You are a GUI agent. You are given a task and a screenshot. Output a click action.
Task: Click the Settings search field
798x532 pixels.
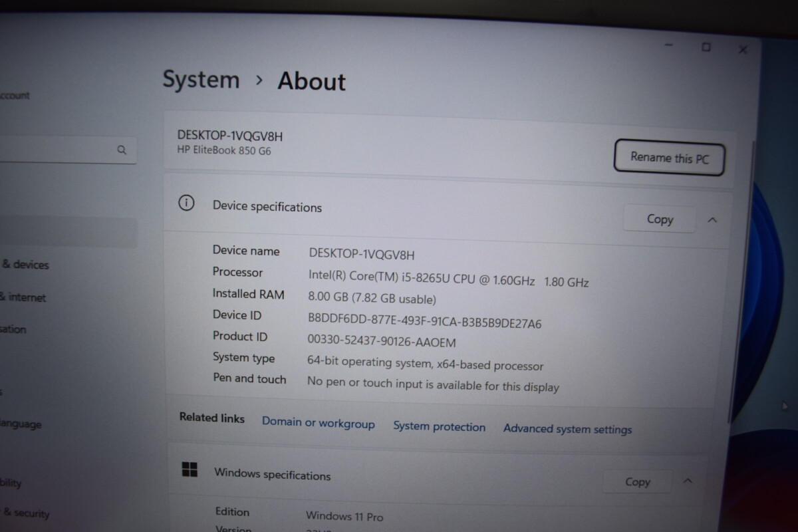(67, 150)
